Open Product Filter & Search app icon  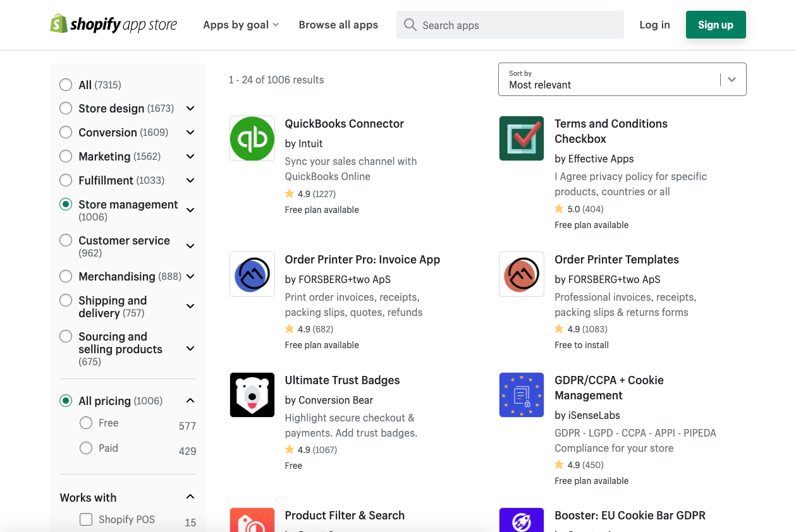252,520
